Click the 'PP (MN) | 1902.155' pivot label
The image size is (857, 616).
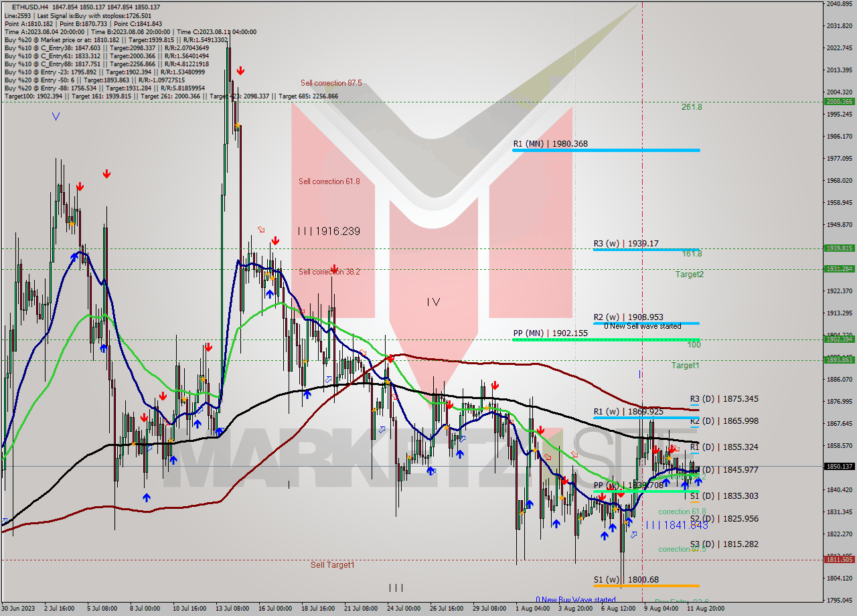[550, 333]
